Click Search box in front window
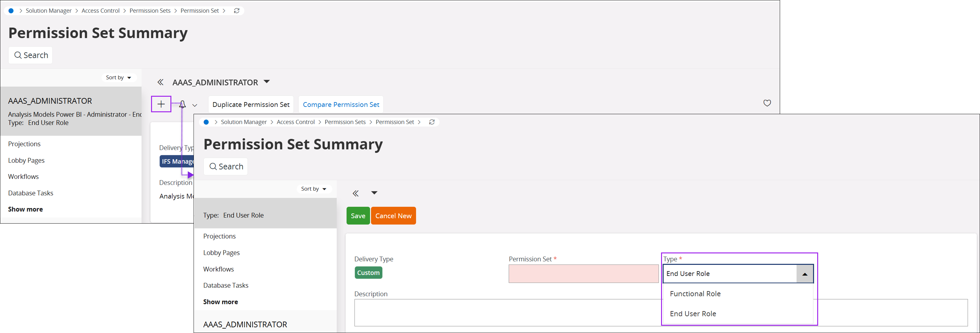The image size is (980, 333). 226,166
